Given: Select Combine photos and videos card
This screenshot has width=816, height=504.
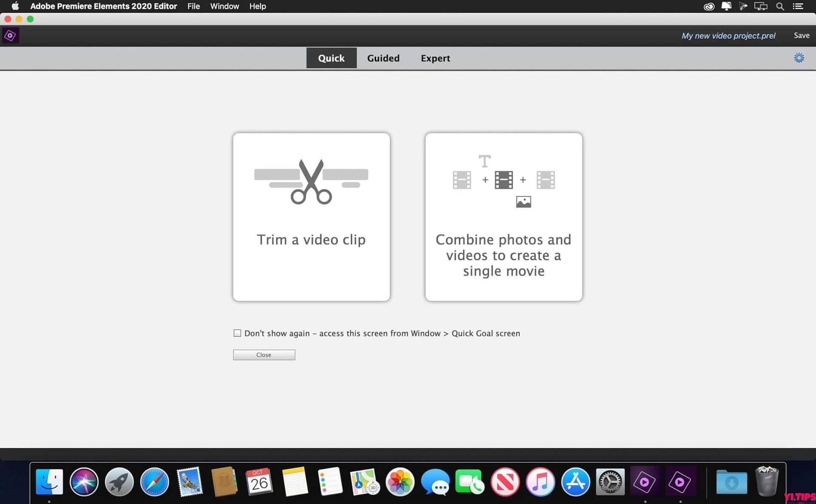Looking at the screenshot, I should pyautogui.click(x=503, y=216).
